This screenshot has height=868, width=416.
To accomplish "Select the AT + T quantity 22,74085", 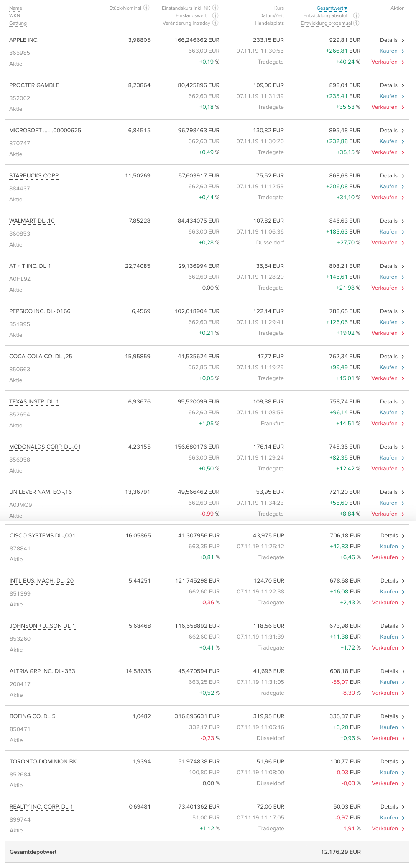I will pyautogui.click(x=138, y=266).
